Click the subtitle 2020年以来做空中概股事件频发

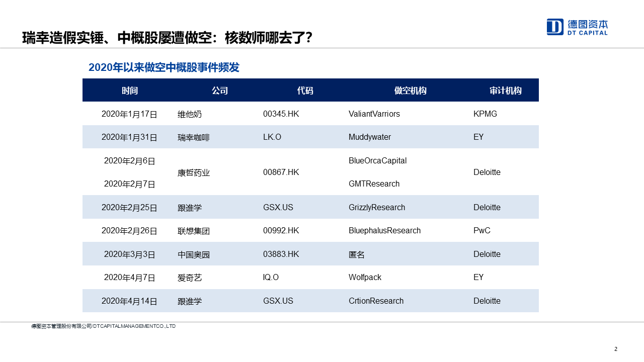[164, 67]
